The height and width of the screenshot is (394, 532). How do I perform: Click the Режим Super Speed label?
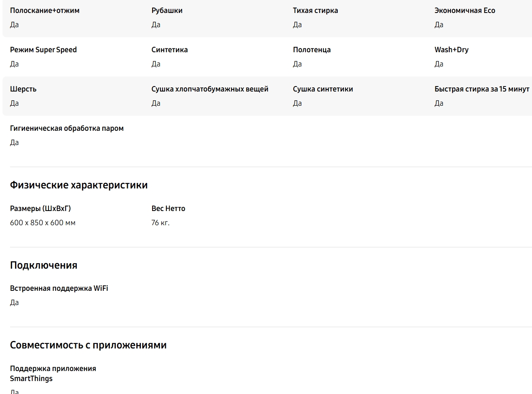tap(43, 50)
